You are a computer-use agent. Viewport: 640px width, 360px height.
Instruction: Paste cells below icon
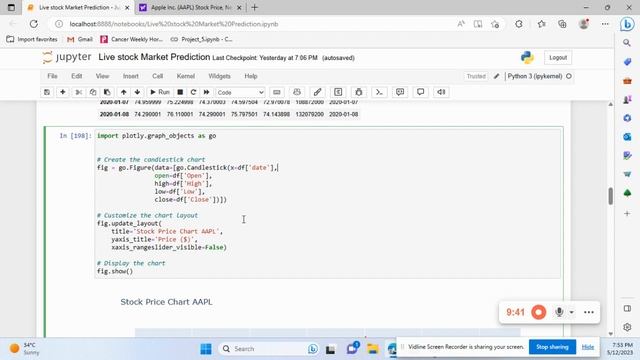pos(107,92)
